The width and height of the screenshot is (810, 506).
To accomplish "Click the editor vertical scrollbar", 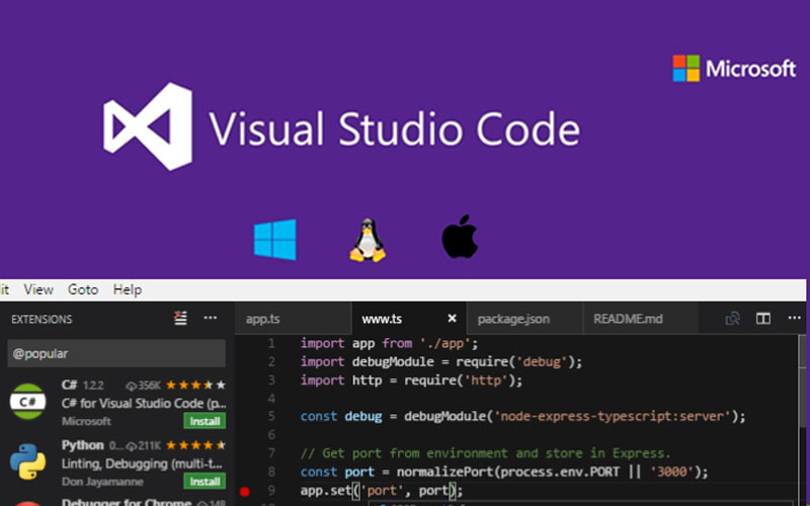I will 803,382.
